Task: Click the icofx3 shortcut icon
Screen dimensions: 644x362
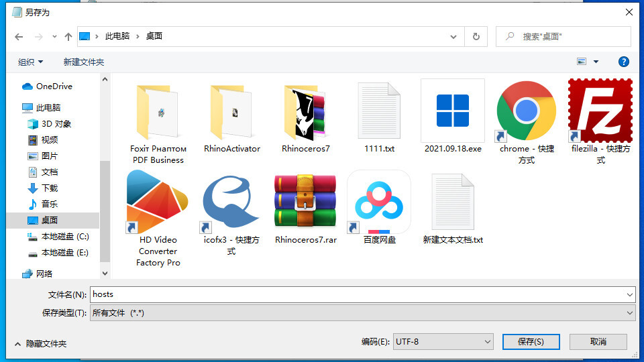Action: click(x=231, y=202)
